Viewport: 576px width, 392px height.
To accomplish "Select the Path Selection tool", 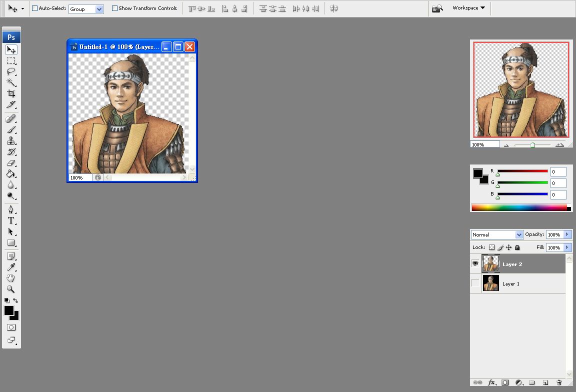I will [x=11, y=231].
